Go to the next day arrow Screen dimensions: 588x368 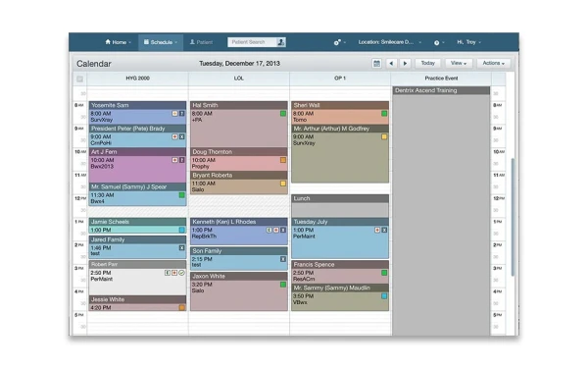click(x=405, y=64)
